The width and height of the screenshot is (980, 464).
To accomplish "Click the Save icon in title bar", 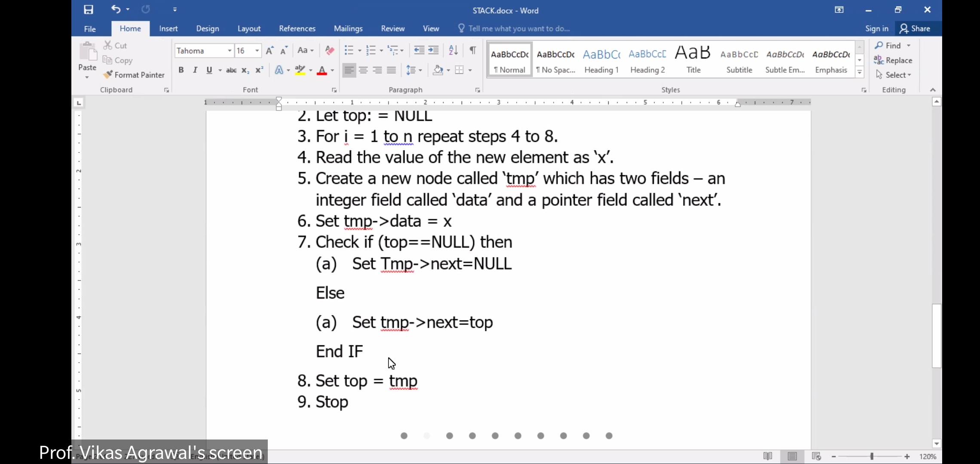I will (89, 9).
